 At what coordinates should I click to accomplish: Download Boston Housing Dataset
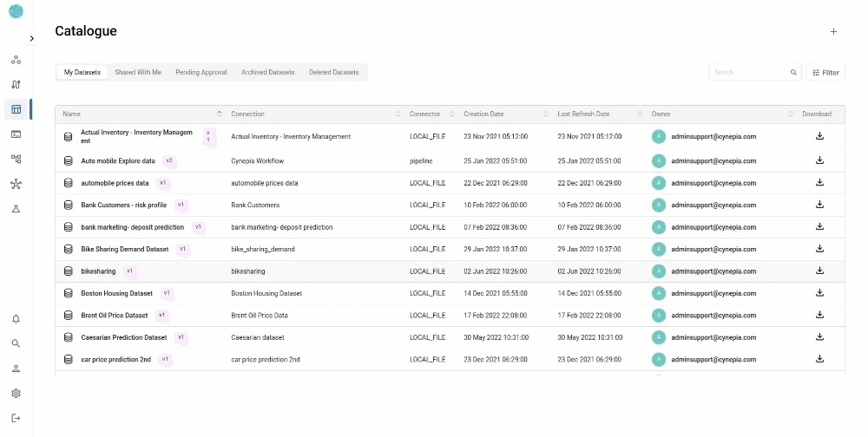pos(820,293)
